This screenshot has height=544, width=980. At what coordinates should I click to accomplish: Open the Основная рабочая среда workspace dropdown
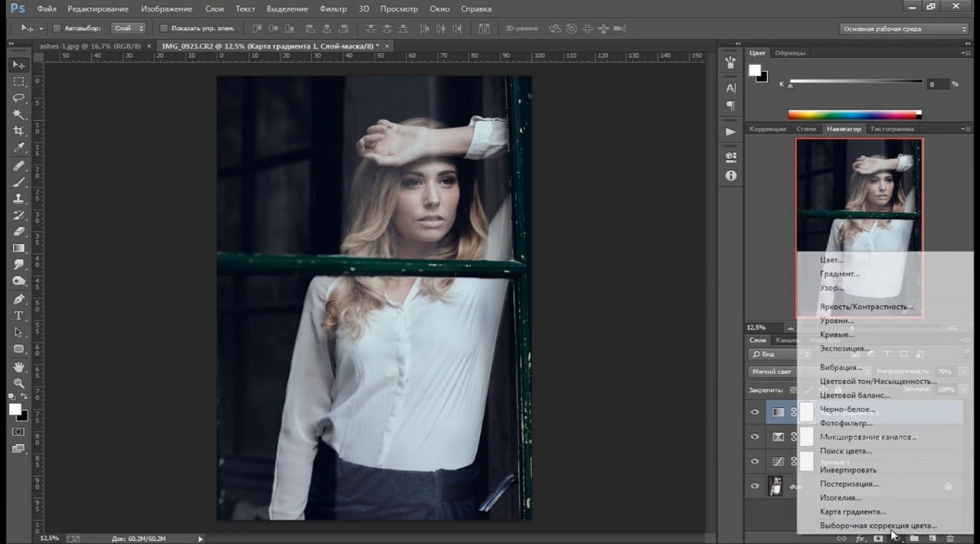903,29
